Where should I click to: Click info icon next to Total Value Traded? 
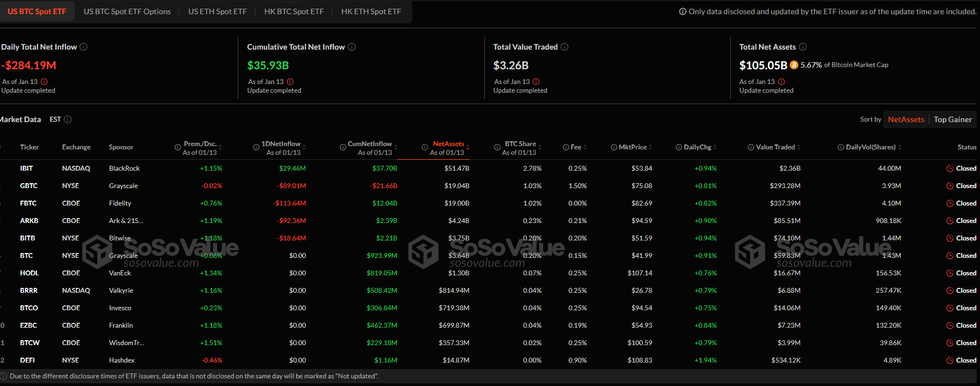pos(564,47)
